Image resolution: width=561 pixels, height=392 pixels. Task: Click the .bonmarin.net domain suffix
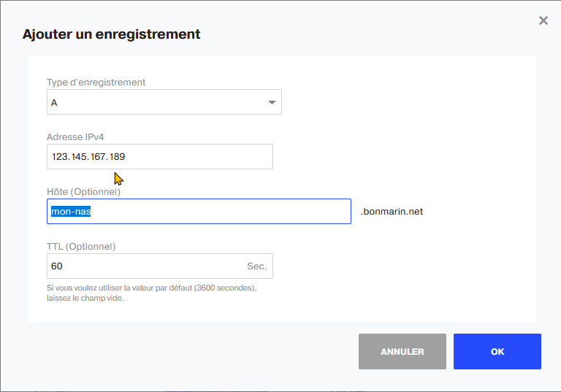tap(392, 212)
